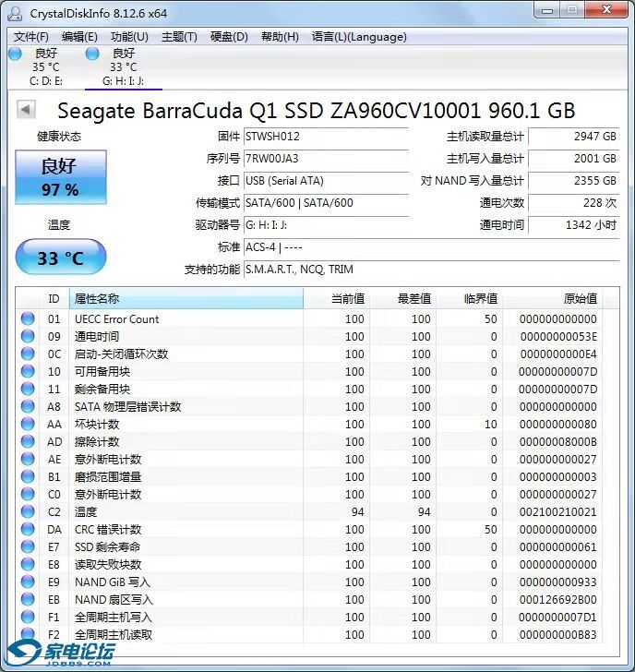Click the 良好 97 % health status button
Image resolution: width=635 pixels, height=672 pixels.
click(61, 177)
